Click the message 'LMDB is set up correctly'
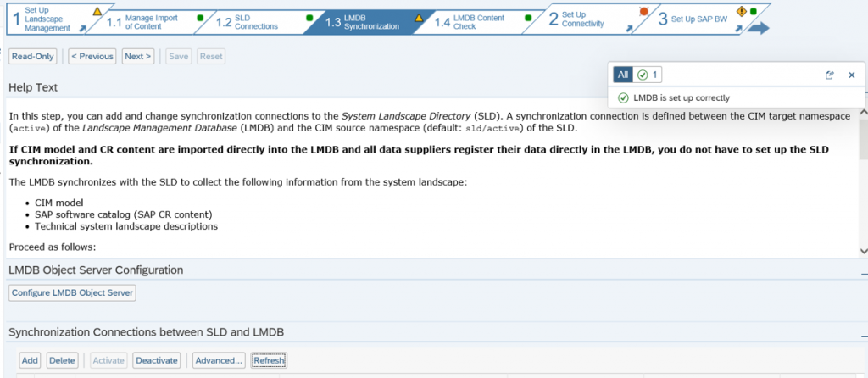Screen dimensions: 868x378 682,98
